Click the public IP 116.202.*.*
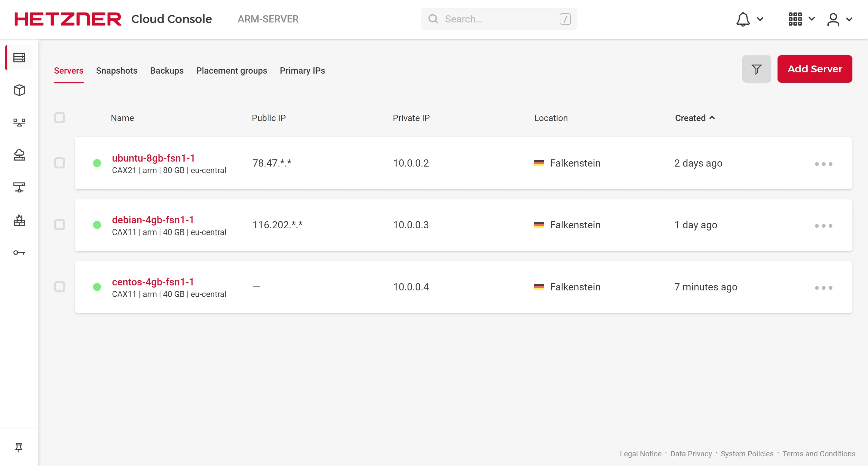 point(278,225)
